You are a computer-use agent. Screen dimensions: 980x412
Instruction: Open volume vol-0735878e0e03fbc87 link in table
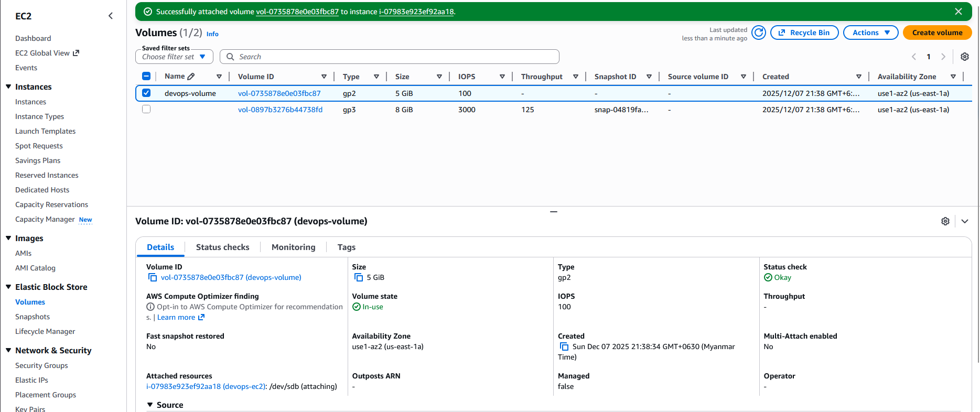279,93
